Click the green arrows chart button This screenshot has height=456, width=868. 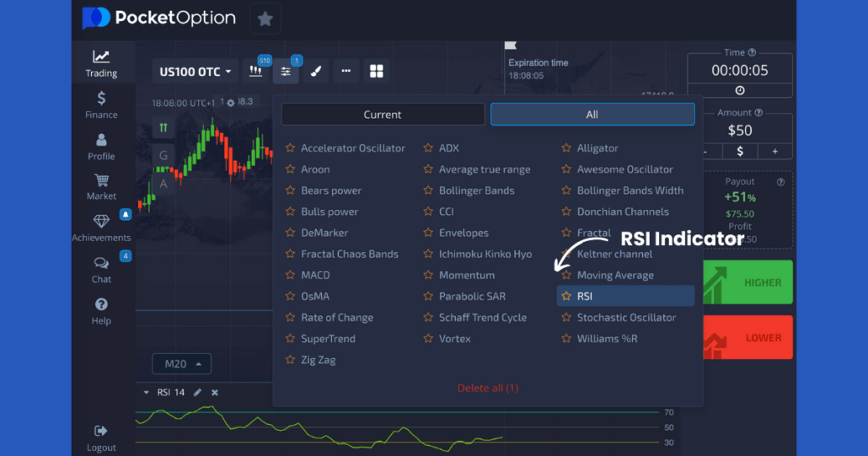click(x=163, y=128)
